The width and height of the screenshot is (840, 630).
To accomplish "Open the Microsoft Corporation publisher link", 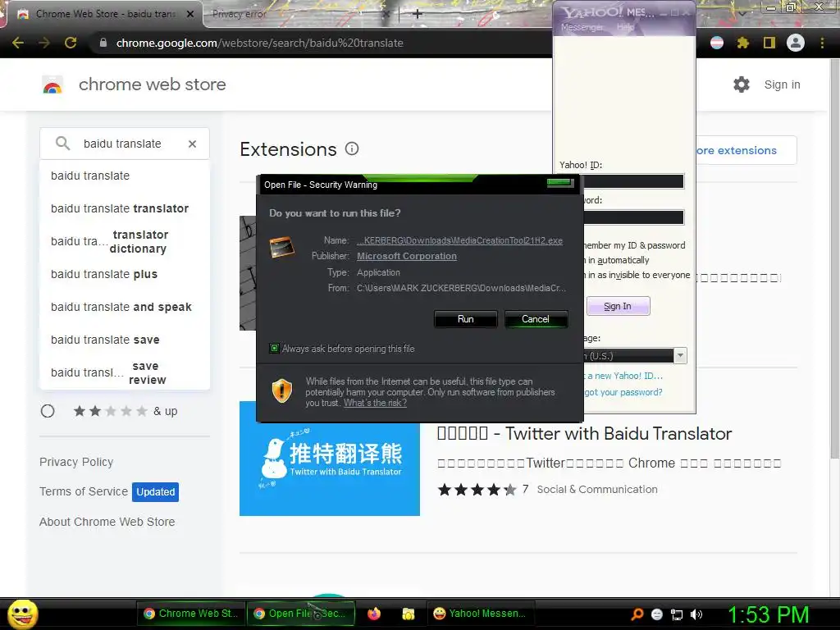I will point(407,256).
